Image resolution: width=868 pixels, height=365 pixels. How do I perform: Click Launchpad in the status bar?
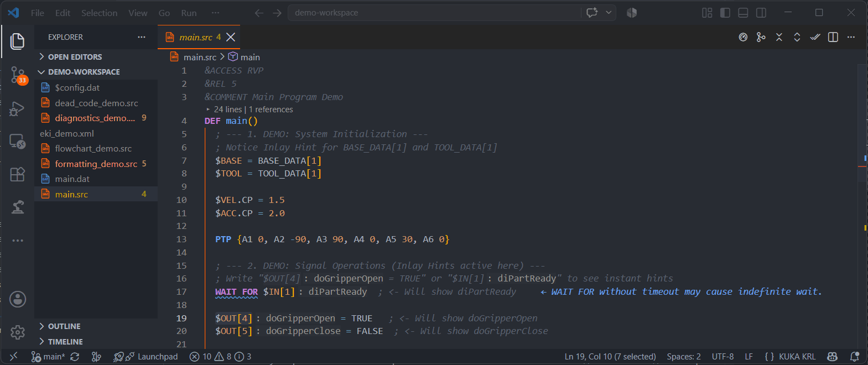coord(158,357)
